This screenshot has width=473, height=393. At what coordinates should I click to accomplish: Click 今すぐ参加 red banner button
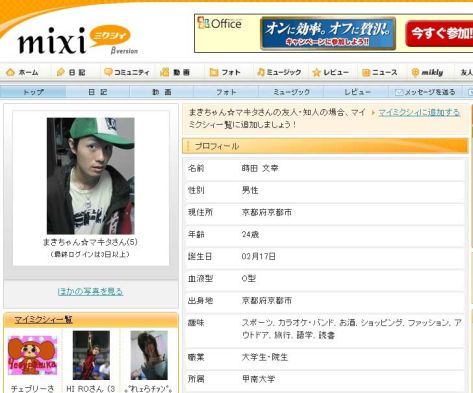tap(439, 33)
